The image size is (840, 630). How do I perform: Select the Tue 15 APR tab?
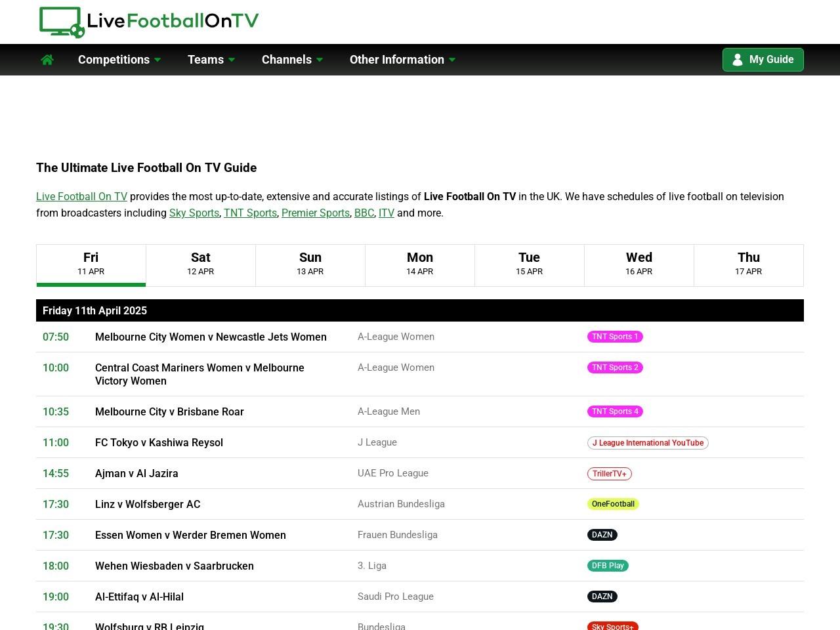click(530, 265)
